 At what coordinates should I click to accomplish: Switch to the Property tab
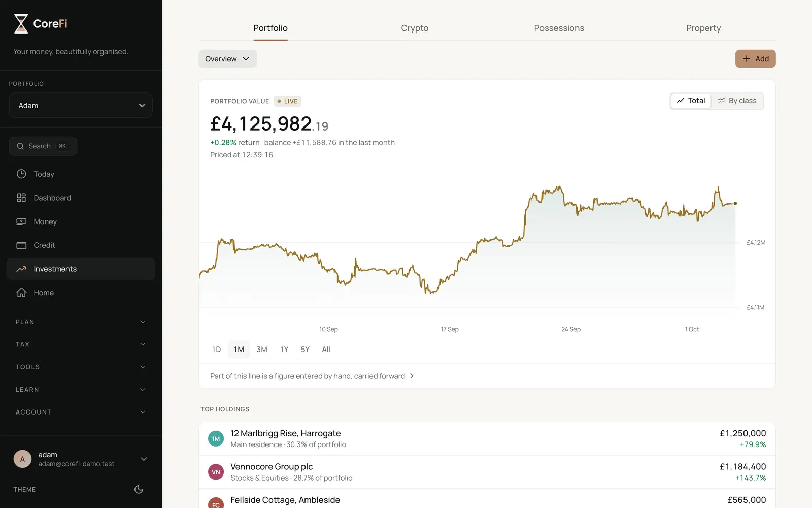(703, 28)
